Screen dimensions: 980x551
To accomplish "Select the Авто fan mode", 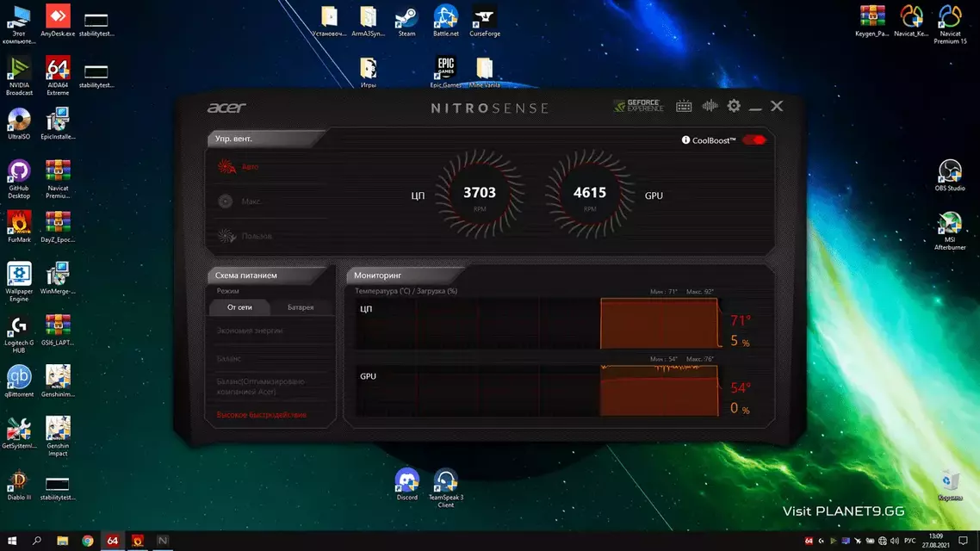I will click(239, 167).
